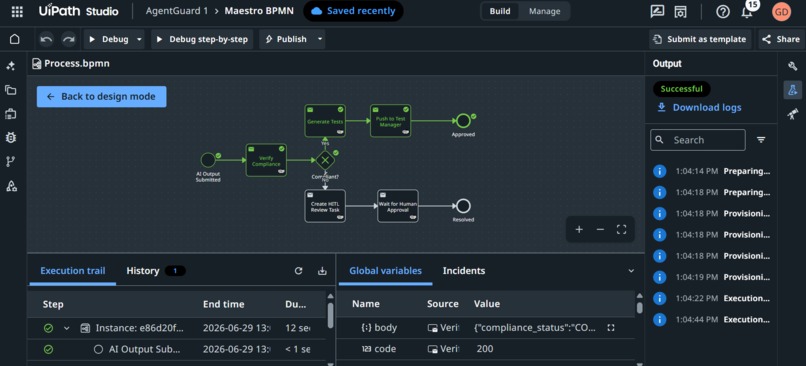Switch to Manage mode

[x=544, y=11]
